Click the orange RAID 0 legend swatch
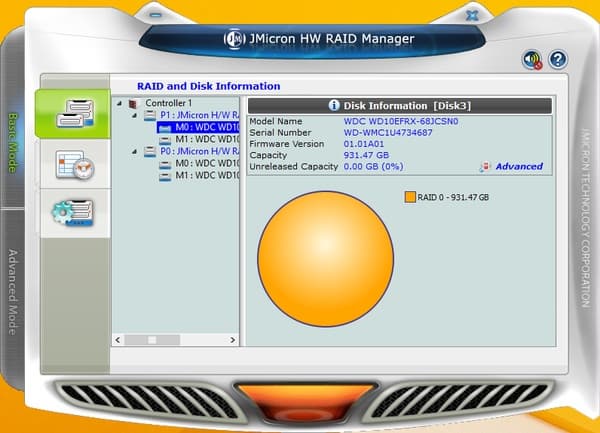Screen dimensions: 600x433 click(410, 197)
